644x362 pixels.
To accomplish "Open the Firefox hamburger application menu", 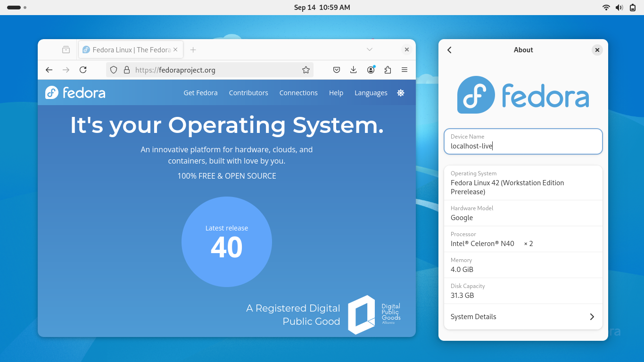I will (x=405, y=70).
